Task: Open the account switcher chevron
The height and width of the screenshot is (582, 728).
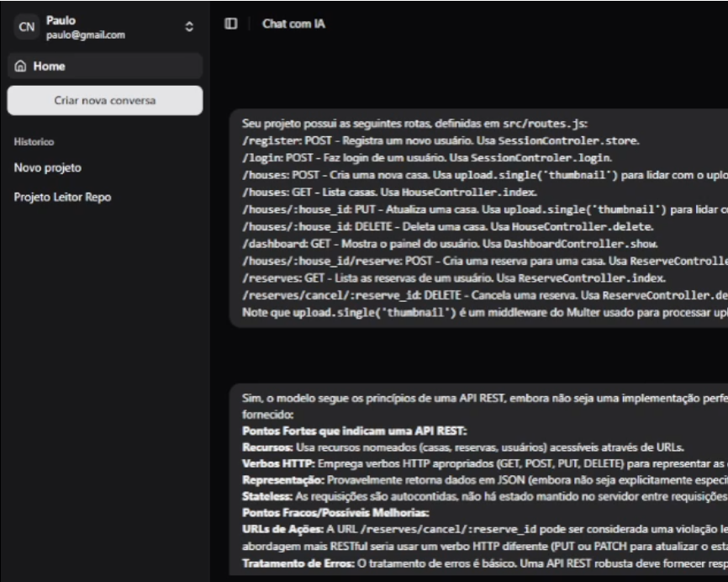Action: [189, 28]
